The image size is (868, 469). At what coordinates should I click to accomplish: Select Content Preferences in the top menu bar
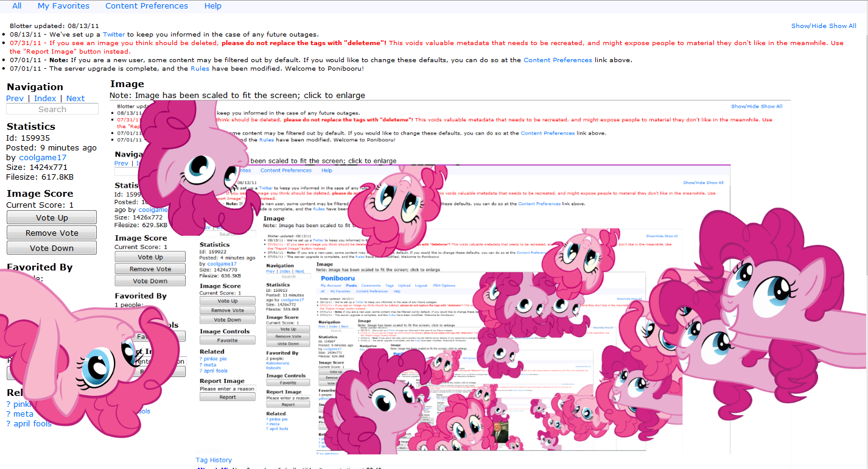[147, 5]
